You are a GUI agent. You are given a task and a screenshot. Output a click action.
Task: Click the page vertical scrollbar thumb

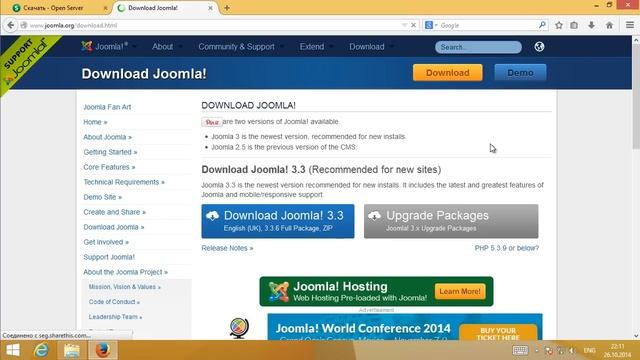636,97
